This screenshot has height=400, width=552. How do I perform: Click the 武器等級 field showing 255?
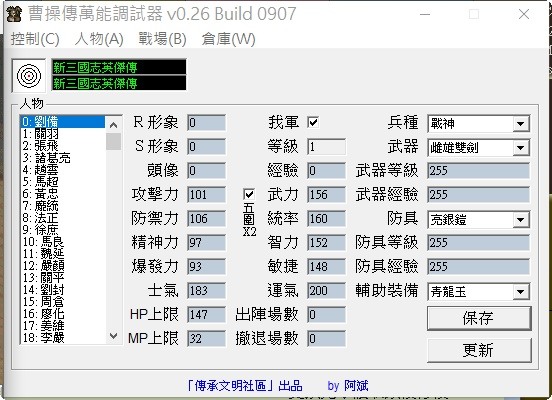point(479,170)
